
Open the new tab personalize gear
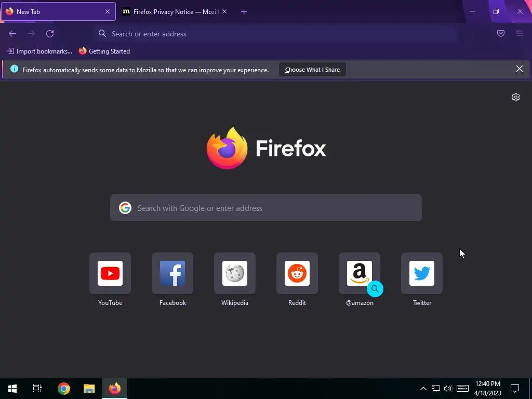click(x=516, y=97)
